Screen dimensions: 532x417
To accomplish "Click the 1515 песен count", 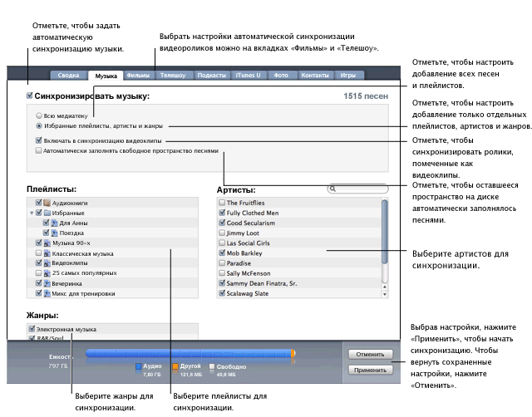I will click(366, 96).
